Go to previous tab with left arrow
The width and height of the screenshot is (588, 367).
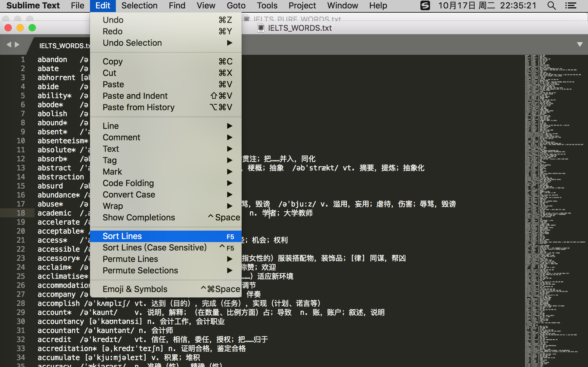pos(9,45)
